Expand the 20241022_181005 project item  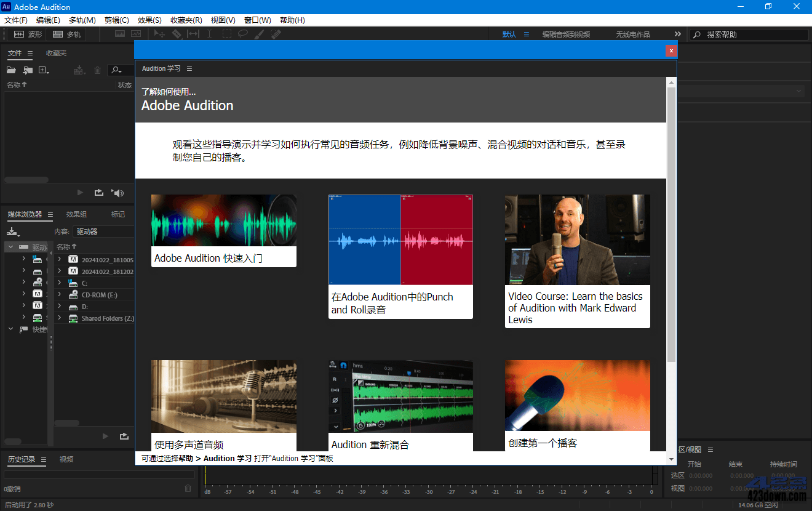click(59, 259)
